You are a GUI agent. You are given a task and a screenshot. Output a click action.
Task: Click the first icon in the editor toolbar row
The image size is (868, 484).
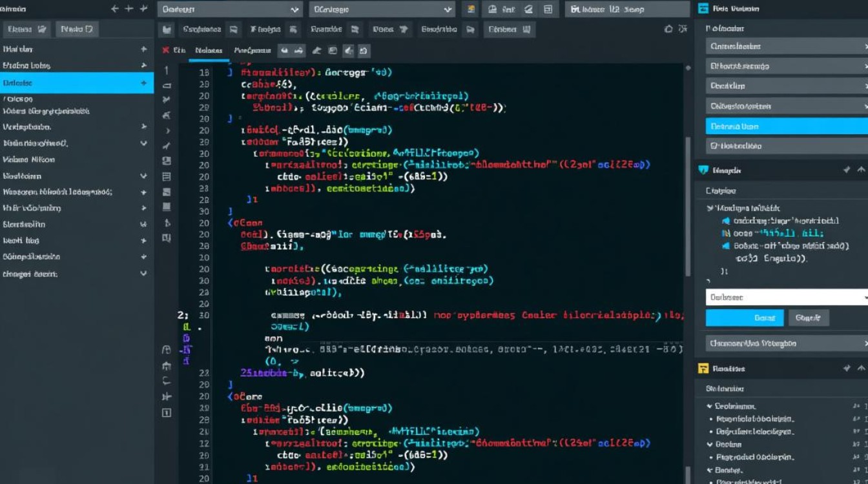tap(167, 29)
